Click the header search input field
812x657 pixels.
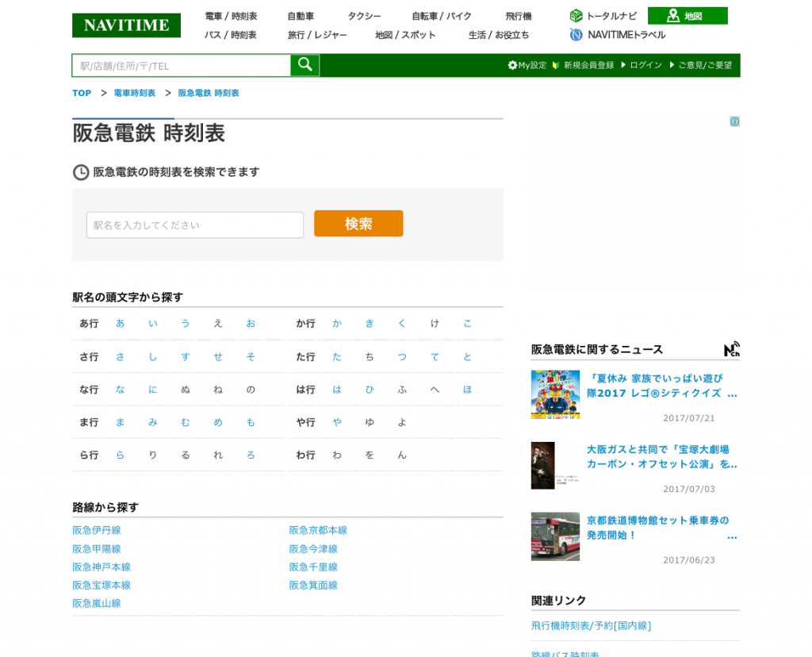pyautogui.click(x=182, y=66)
